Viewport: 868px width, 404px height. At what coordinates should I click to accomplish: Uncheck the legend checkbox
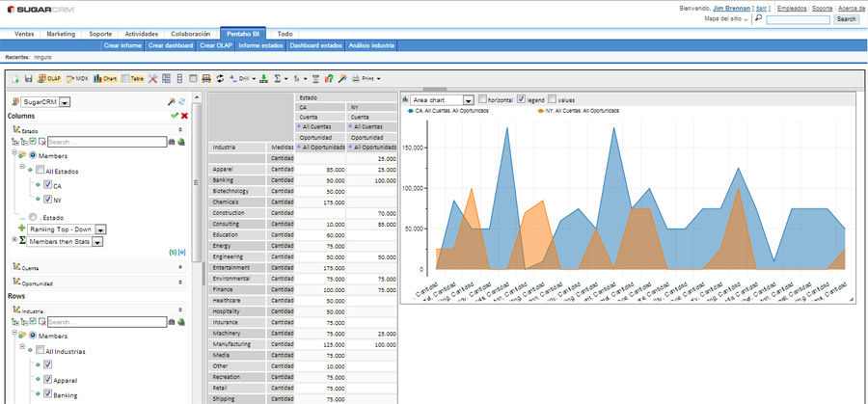click(x=522, y=99)
